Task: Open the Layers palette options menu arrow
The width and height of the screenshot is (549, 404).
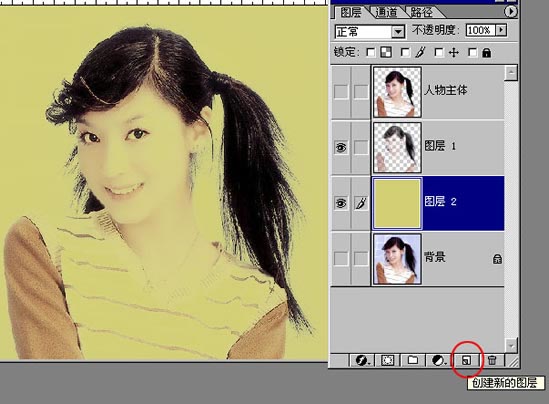Action: 510,12
